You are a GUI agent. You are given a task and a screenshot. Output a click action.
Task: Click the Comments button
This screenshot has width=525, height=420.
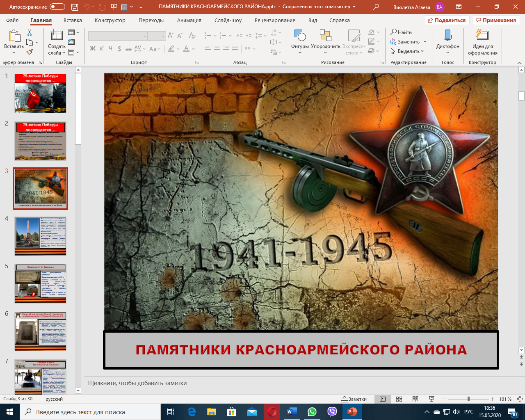point(496,20)
